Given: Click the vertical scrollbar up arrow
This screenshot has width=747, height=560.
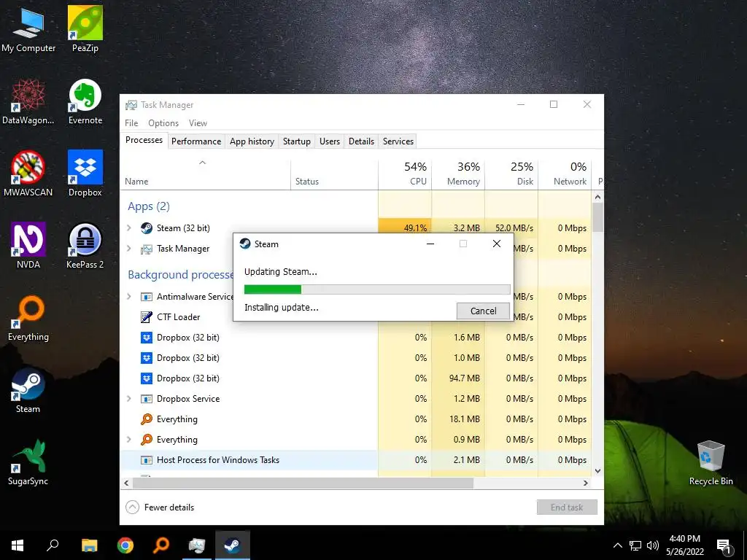Looking at the screenshot, I should (598, 197).
